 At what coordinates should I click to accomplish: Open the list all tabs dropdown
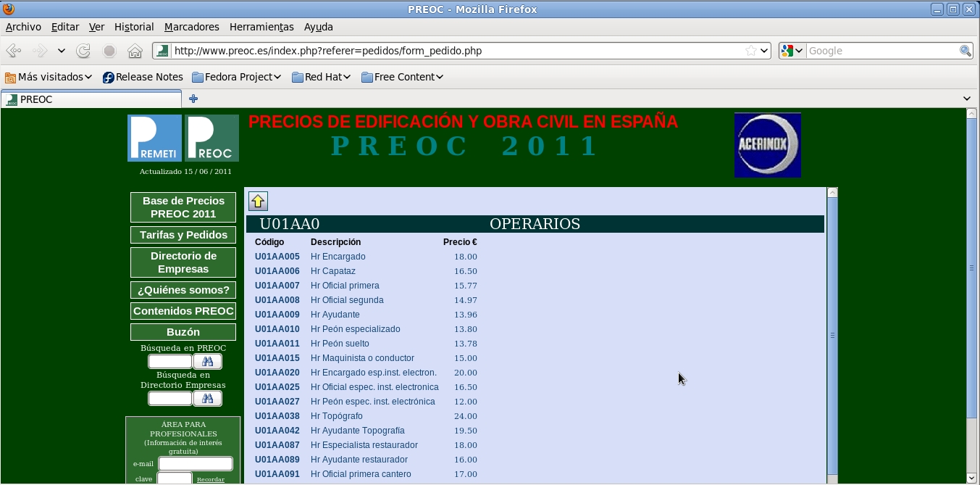(967, 99)
